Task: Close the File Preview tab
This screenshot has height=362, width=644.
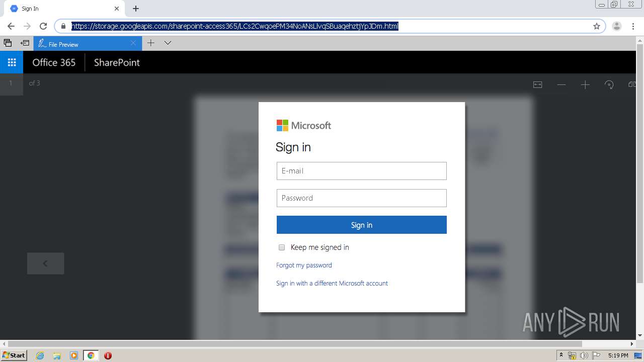Action: (133, 43)
